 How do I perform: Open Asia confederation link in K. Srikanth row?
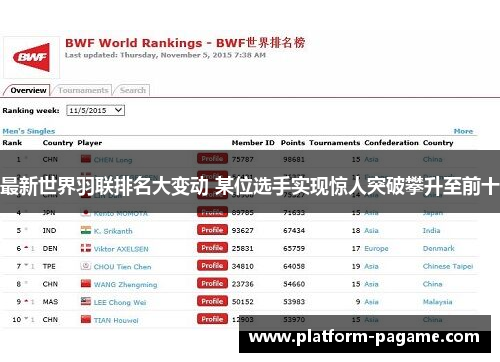click(371, 230)
